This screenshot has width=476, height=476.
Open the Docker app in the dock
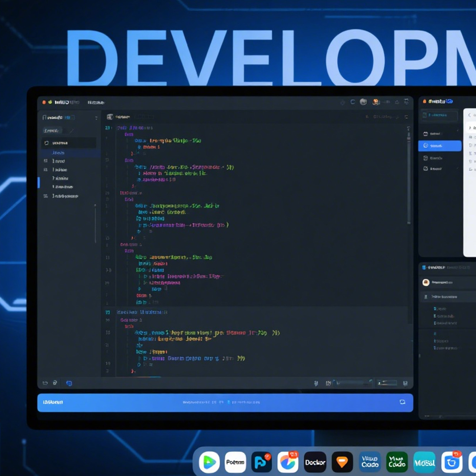tap(315, 462)
